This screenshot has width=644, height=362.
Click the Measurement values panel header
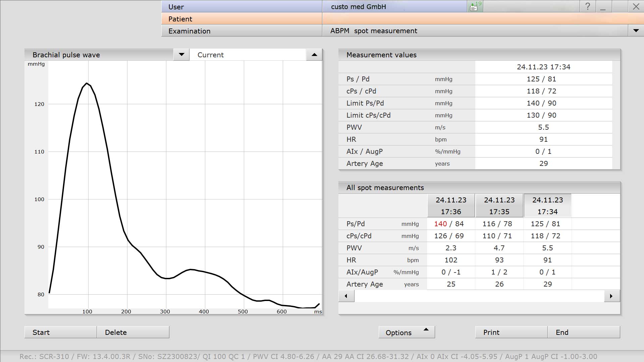[x=479, y=55]
